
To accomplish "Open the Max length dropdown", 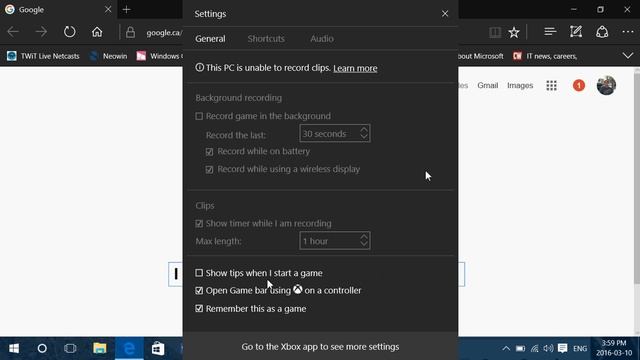I will coord(335,241).
